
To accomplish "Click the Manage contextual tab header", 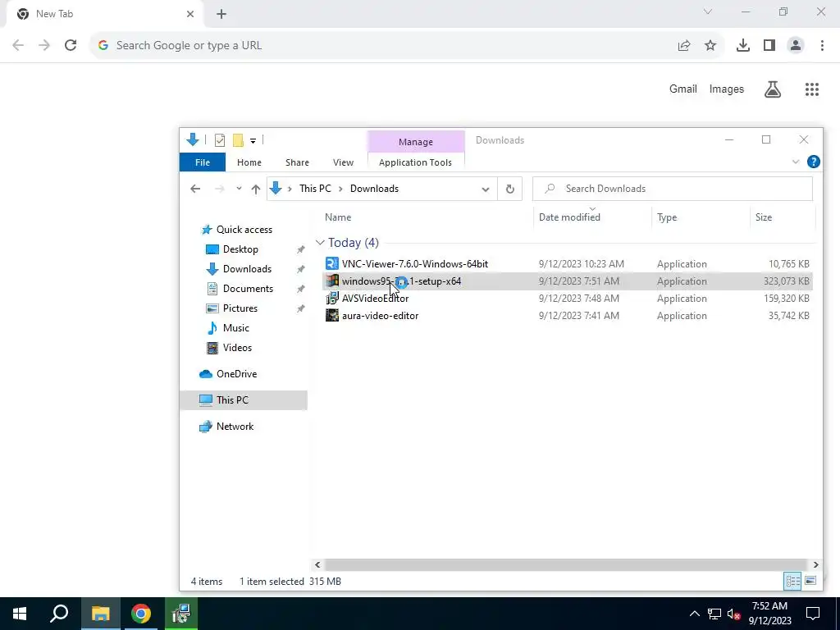I will pyautogui.click(x=416, y=142).
